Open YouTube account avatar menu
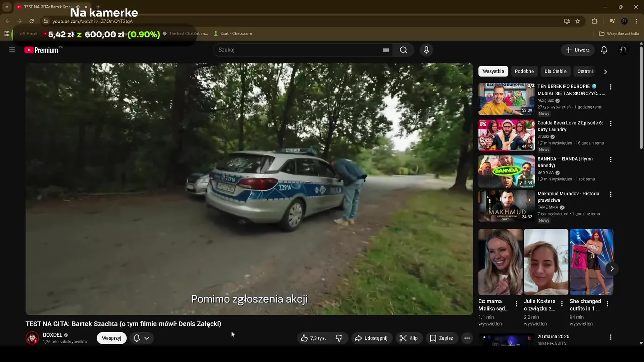Screen dimensions: 644x362 pos(623,50)
